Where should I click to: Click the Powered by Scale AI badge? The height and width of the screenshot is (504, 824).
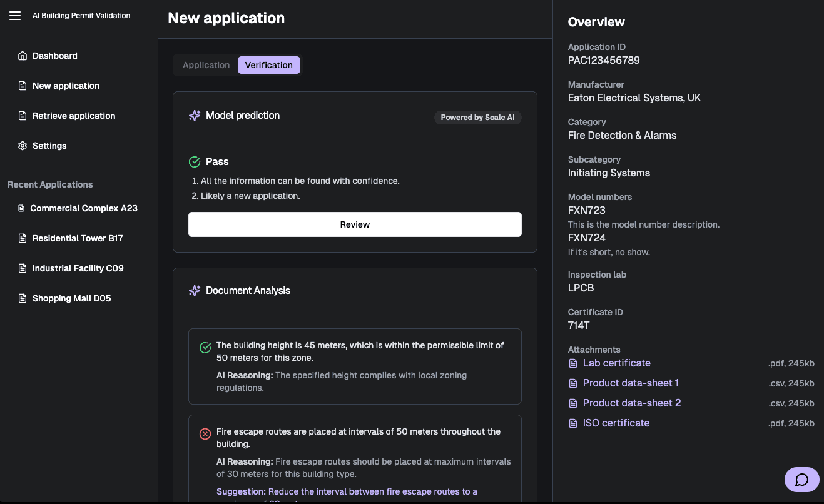coord(477,118)
